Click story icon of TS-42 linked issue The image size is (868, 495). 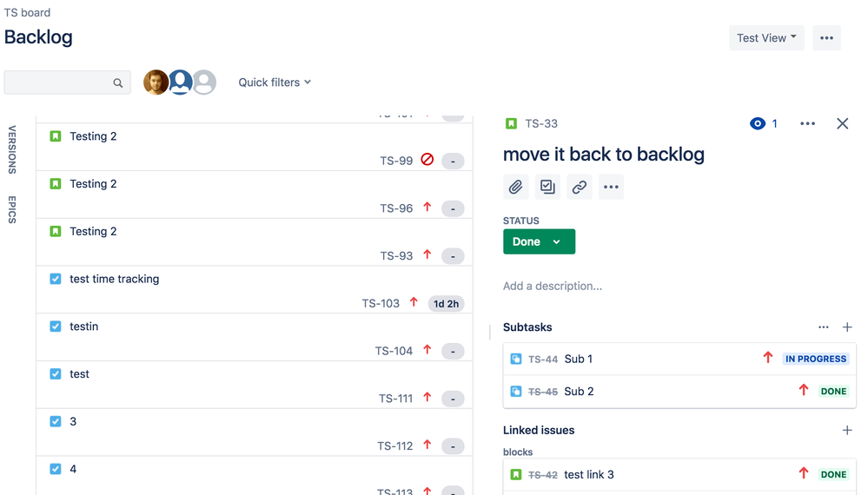(516, 474)
